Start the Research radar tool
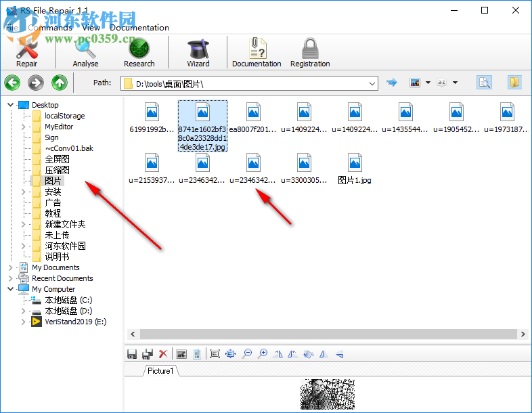Viewport: 532px width, 413px height. pos(139,53)
